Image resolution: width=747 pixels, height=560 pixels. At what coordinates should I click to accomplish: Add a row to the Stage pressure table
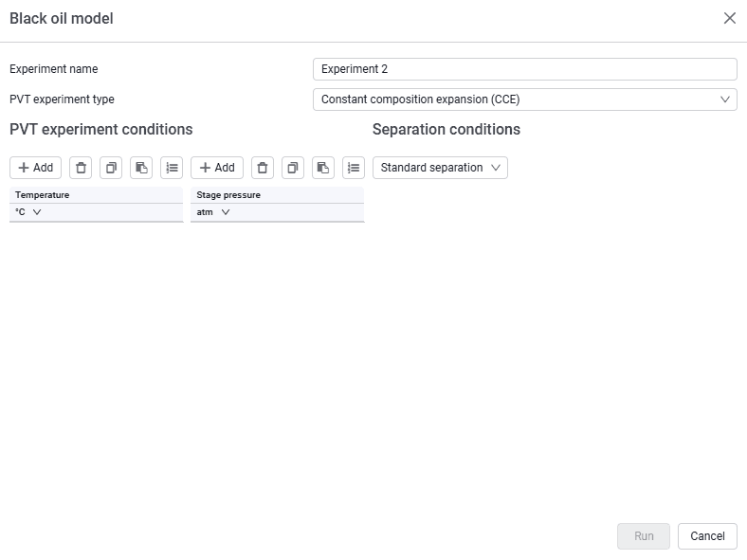(217, 168)
